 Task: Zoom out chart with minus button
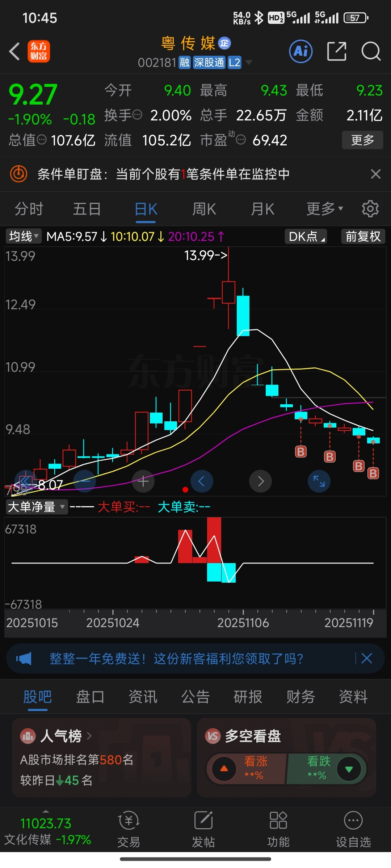click(84, 481)
